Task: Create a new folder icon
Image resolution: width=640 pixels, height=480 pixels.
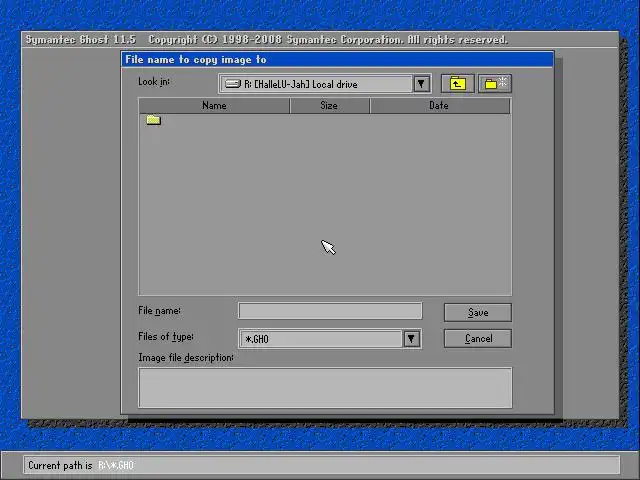Action: pos(495,84)
